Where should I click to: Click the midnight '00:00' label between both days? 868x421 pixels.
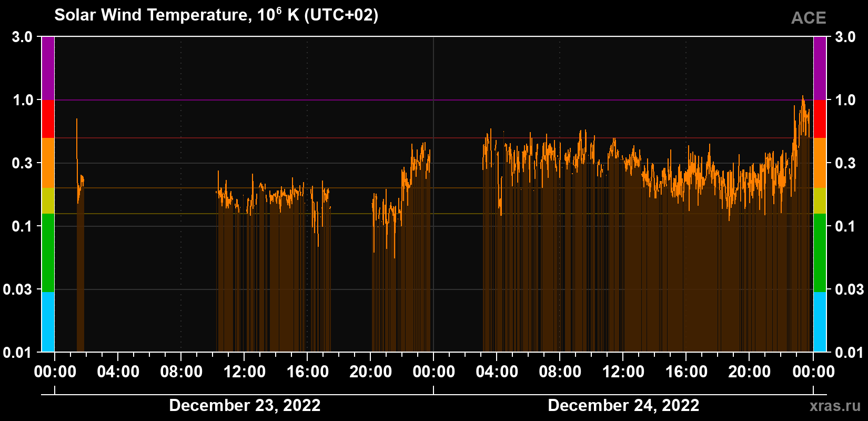coord(433,372)
